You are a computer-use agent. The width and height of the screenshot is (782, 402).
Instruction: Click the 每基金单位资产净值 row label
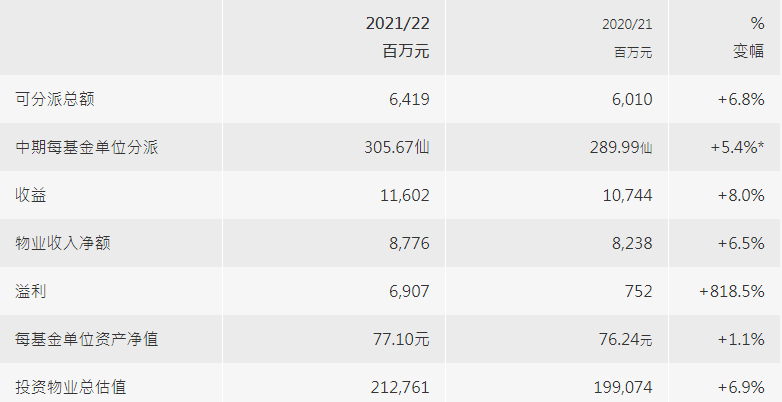87,339
